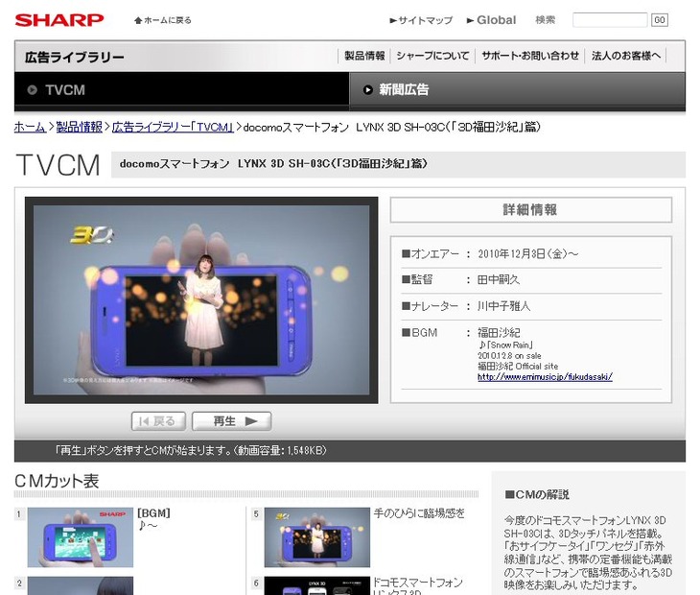Viewport: 700px width, 595px height.
Task: Click the 広告ライブラリー「TVCM」 breadcrumb link
Action: pyautogui.click(x=173, y=128)
